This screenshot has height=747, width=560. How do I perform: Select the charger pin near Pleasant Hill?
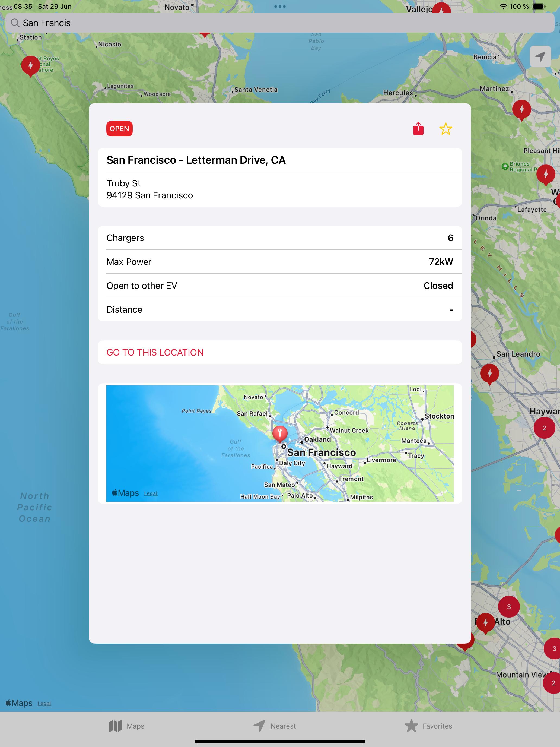[546, 175]
